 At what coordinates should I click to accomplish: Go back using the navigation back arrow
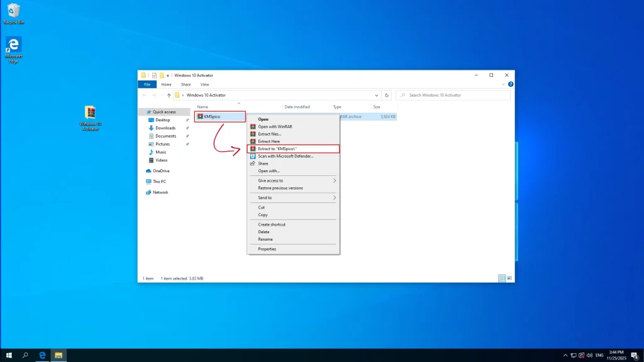point(145,95)
